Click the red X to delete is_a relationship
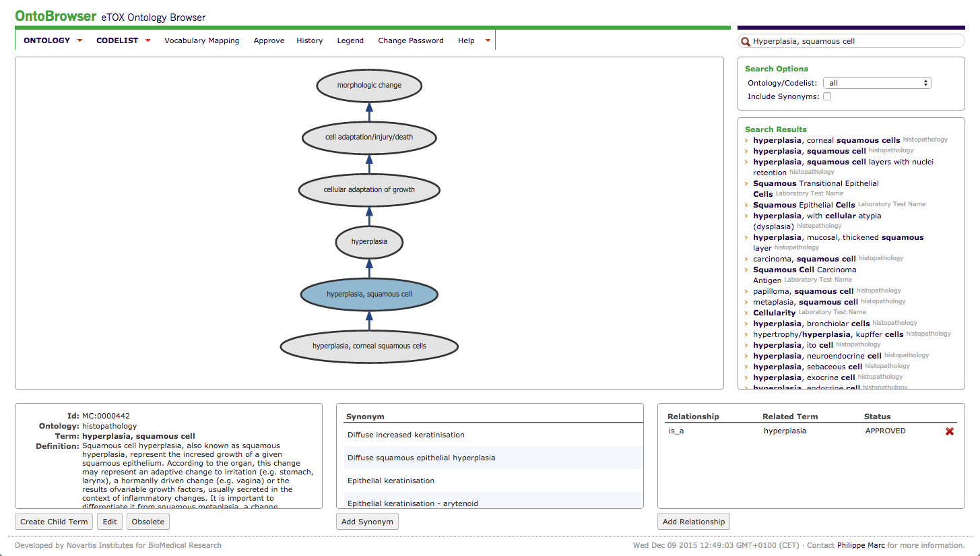This screenshot has width=980, height=556. point(950,431)
